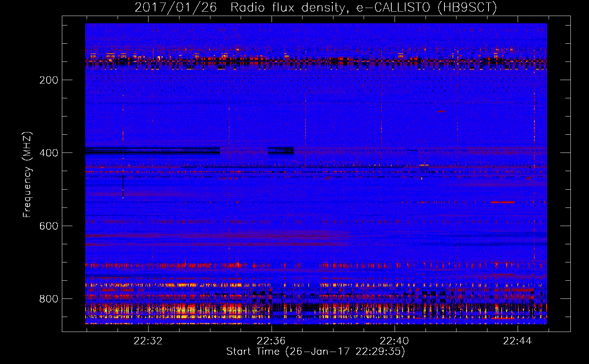Click the 800 frequency tick label
This screenshot has width=589, height=364.
49,299
